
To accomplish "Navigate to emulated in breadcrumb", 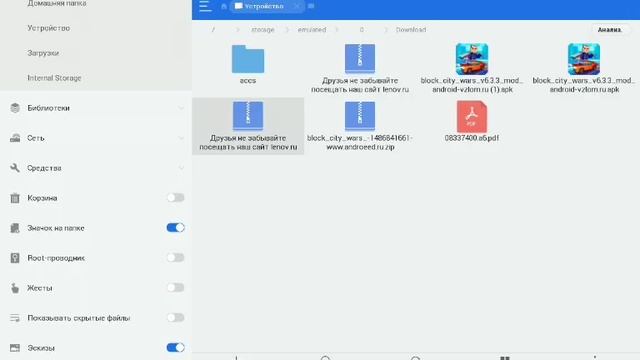I will pyautogui.click(x=312, y=30).
